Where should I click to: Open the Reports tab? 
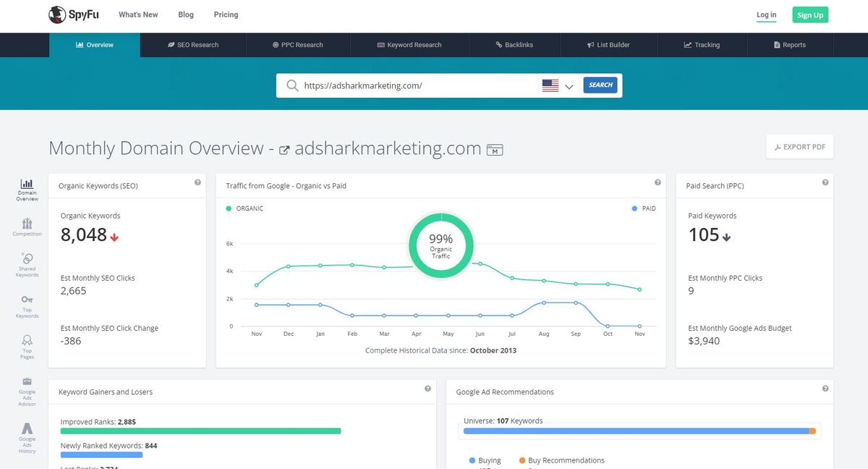(789, 45)
